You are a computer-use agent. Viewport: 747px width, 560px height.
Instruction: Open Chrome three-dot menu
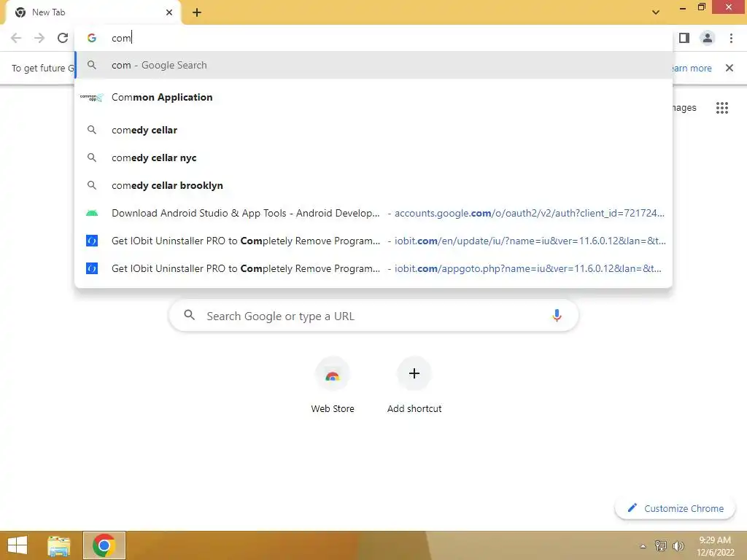tap(731, 38)
